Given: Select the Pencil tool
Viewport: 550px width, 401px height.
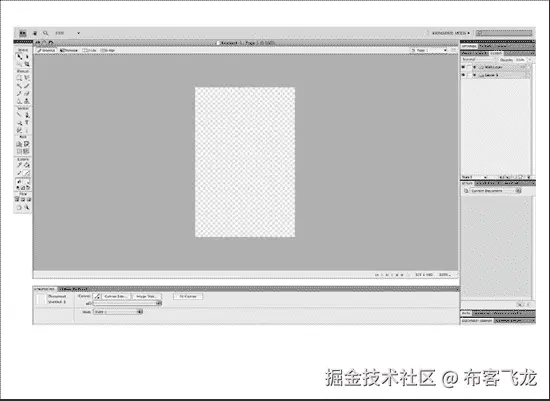Looking at the screenshot, I should coord(19,93).
